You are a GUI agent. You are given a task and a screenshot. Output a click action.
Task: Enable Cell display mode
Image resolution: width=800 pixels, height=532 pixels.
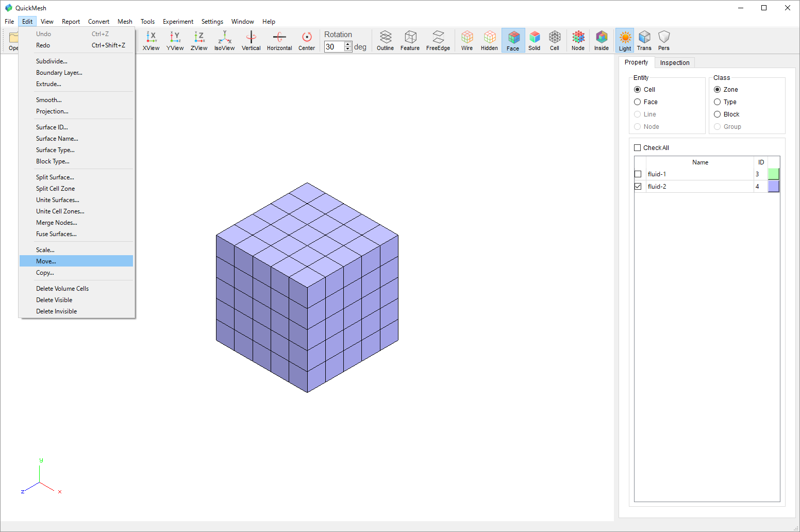tap(555, 40)
